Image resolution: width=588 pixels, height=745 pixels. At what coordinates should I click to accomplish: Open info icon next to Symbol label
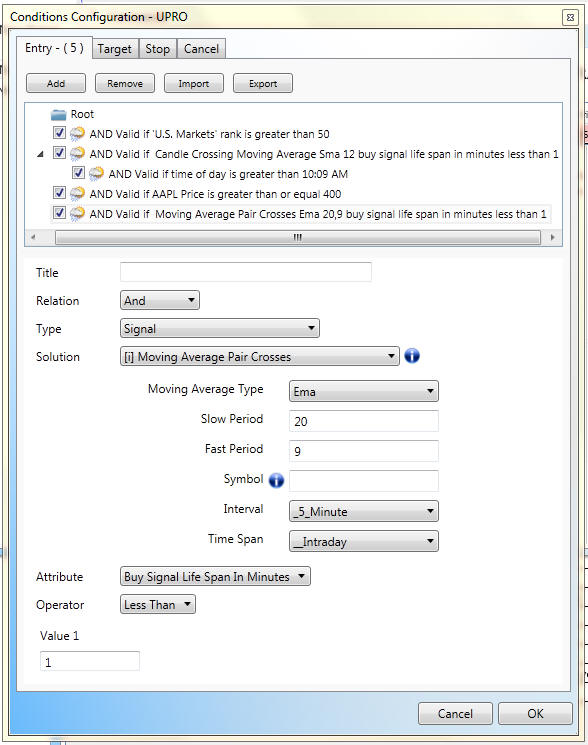pyautogui.click(x=276, y=480)
